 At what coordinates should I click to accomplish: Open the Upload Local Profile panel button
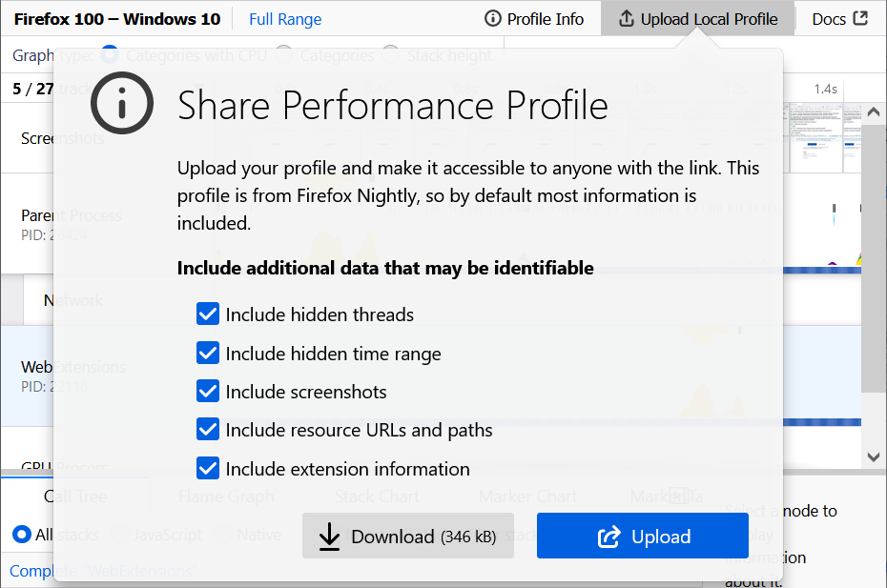point(697,19)
